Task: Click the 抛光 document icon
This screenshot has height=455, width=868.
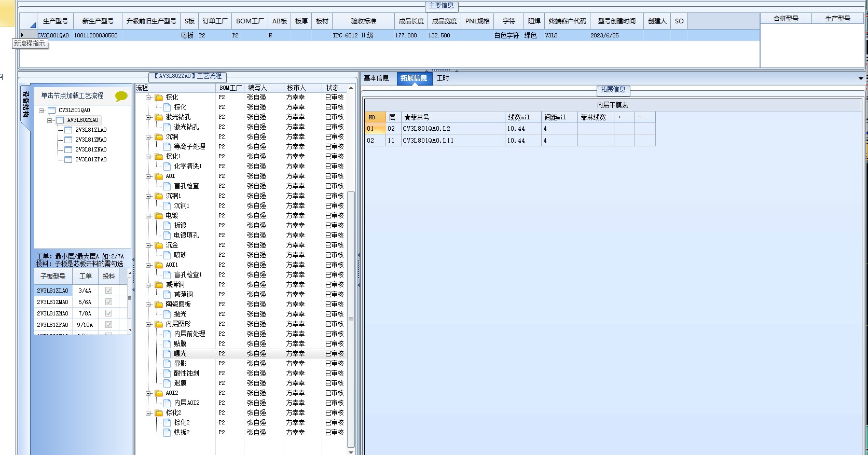Action: click(167, 314)
